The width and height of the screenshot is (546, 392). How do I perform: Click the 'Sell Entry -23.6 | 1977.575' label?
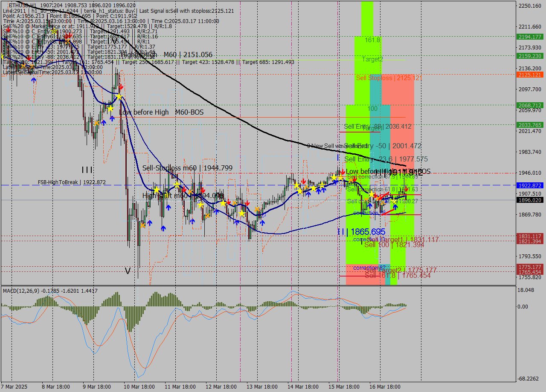pyautogui.click(x=386, y=159)
